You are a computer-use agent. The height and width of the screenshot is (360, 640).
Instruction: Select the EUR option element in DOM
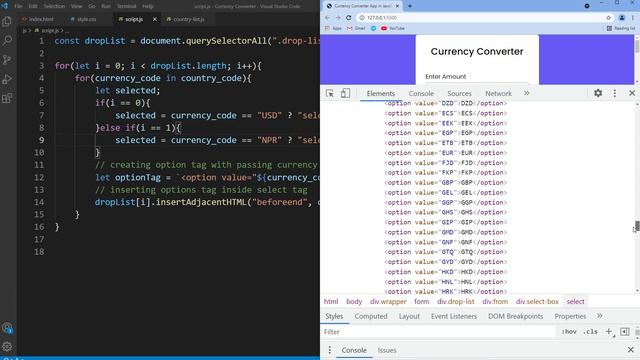tap(445, 153)
